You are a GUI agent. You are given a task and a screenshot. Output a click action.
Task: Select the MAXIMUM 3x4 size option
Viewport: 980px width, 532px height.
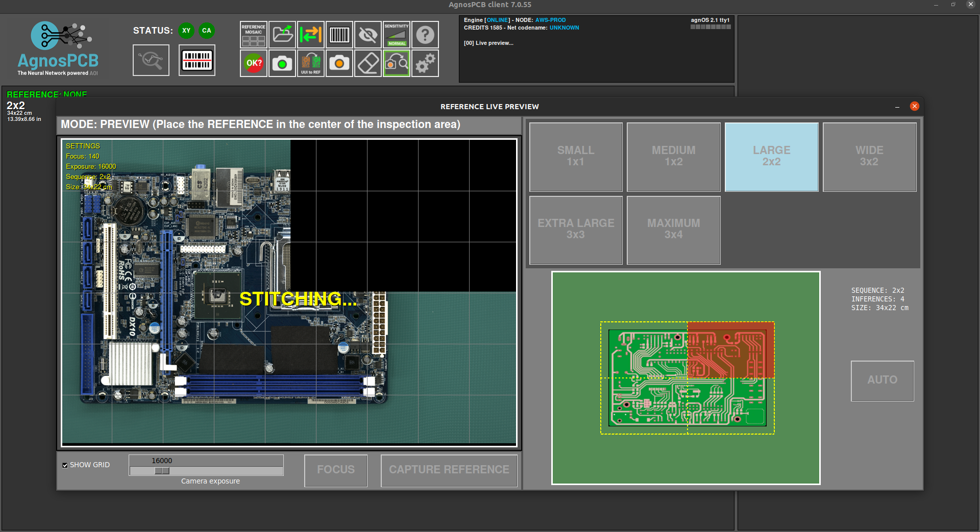tap(674, 230)
